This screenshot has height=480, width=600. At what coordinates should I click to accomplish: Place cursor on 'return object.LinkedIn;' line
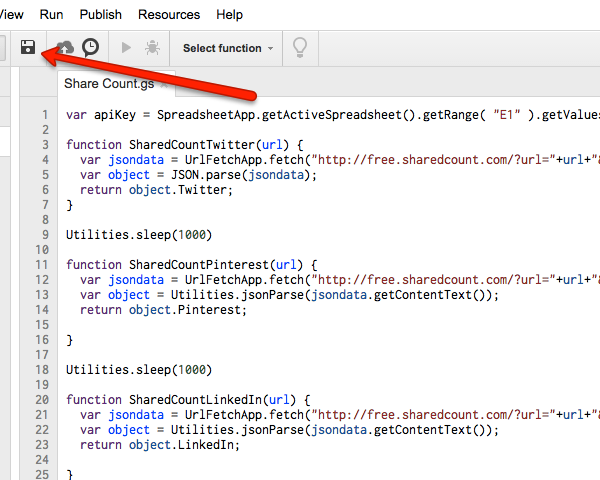pos(153,445)
